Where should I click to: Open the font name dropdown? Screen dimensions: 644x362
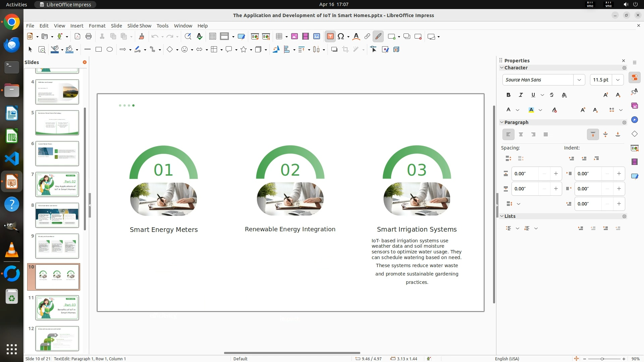(x=579, y=80)
